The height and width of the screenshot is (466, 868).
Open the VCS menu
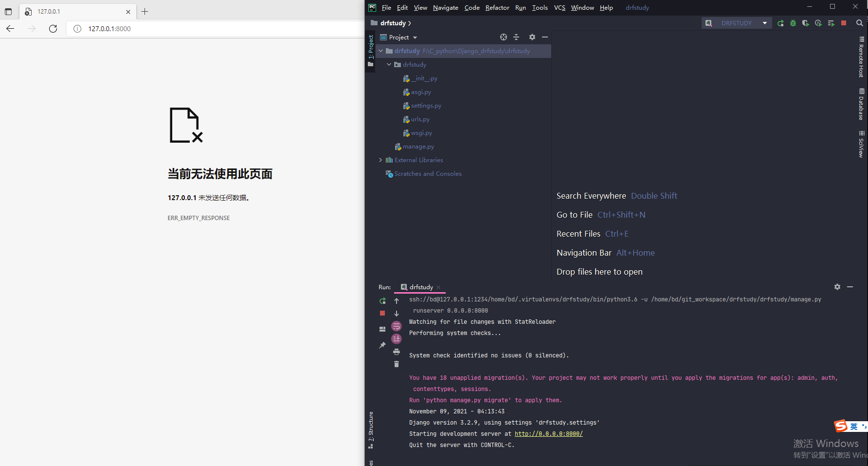click(560, 7)
